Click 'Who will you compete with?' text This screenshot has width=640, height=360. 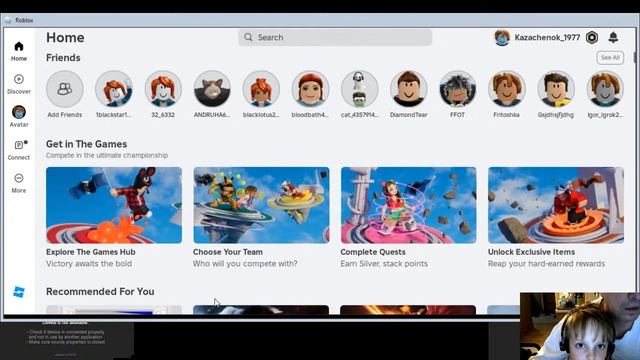tap(245, 264)
